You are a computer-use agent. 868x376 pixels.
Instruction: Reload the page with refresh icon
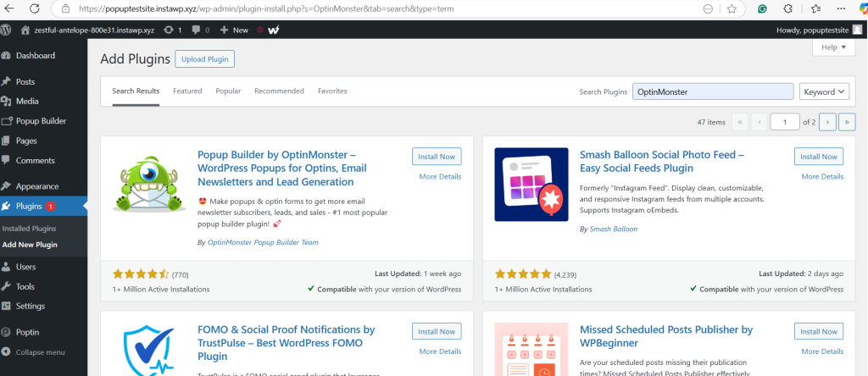(34, 8)
